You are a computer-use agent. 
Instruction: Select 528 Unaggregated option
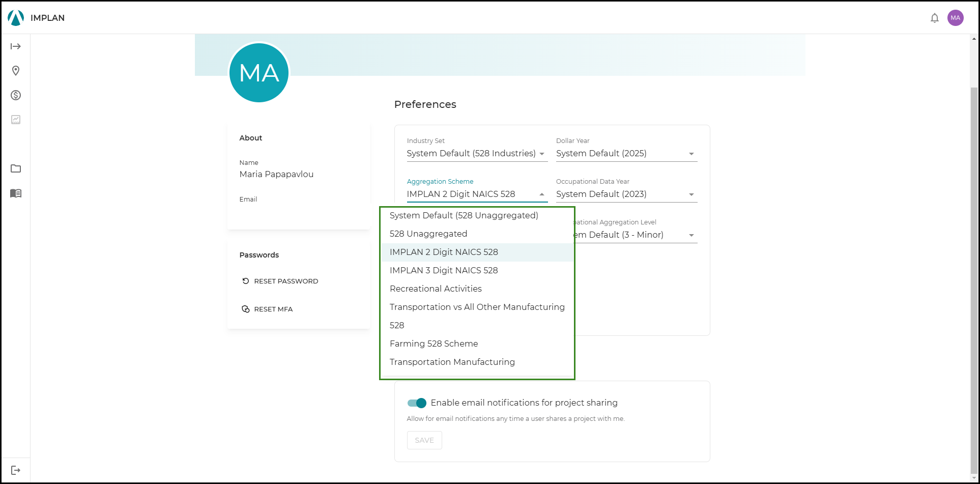click(477, 234)
